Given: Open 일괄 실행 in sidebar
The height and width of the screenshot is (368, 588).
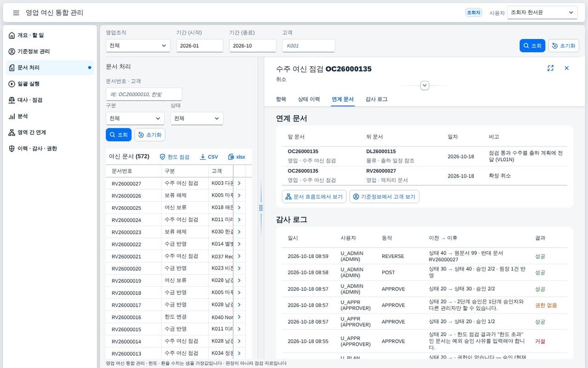Looking at the screenshot, I should 50,84.
